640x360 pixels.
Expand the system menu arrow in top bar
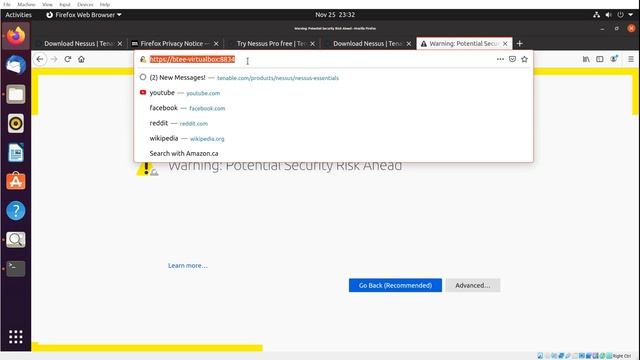(631, 15)
